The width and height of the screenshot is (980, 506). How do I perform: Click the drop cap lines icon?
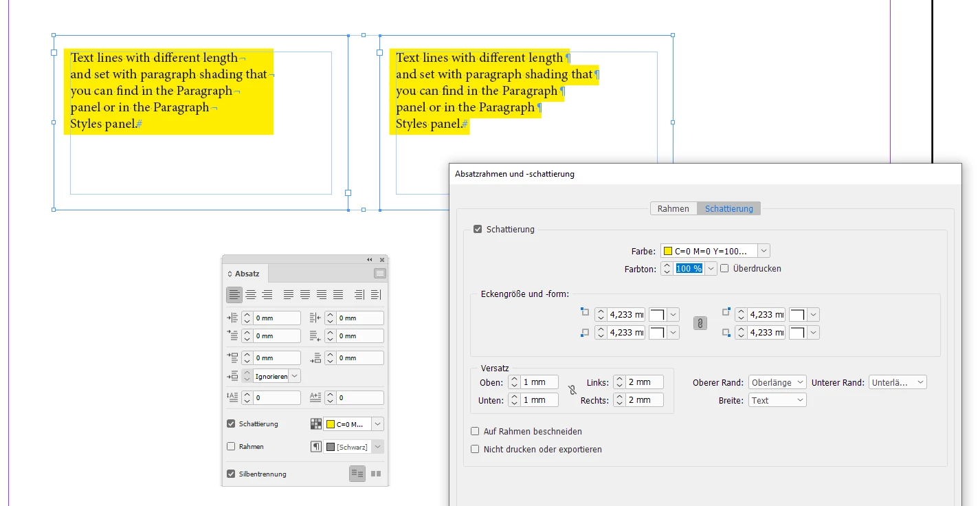click(233, 397)
